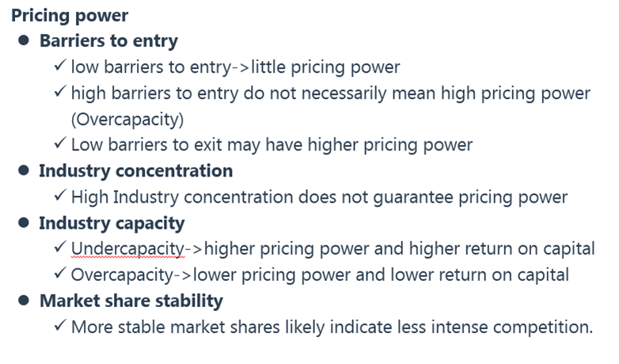Select checkmark before "More stable market shares"
This screenshot has height=364, width=619.
(x=60, y=327)
